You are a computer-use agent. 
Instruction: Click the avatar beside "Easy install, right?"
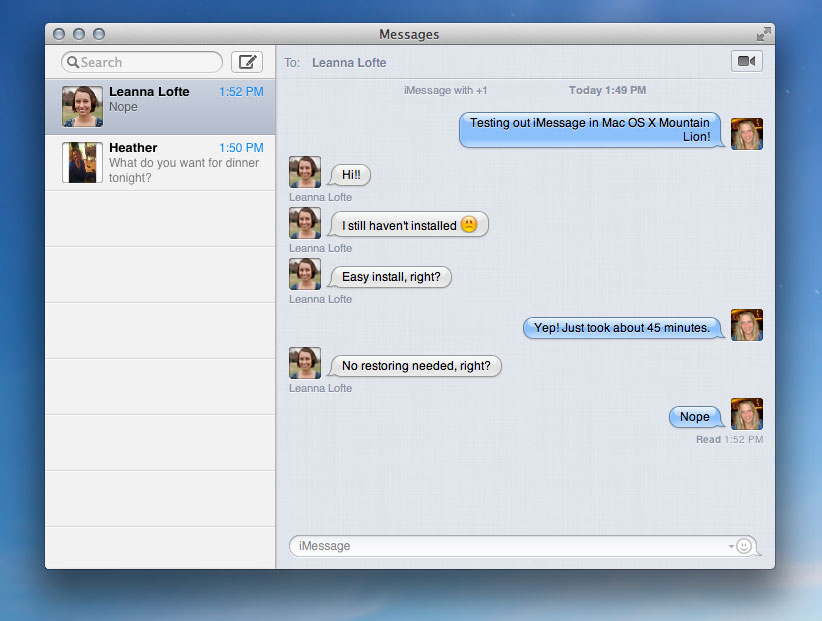[305, 274]
